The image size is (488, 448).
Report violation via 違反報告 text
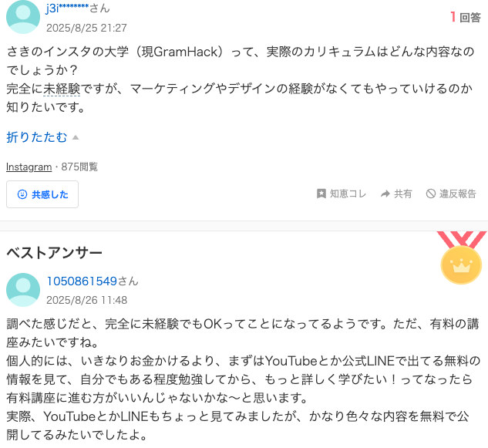coord(457,194)
